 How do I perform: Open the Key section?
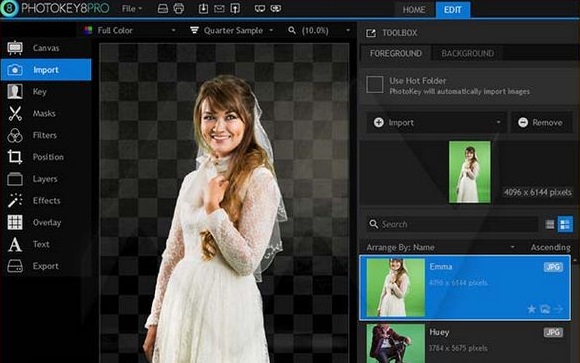click(x=46, y=91)
